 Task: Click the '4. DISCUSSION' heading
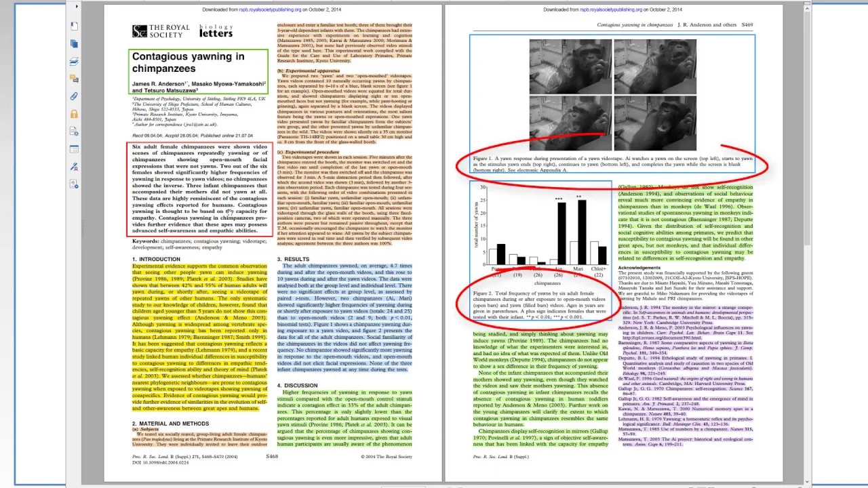(x=297, y=385)
